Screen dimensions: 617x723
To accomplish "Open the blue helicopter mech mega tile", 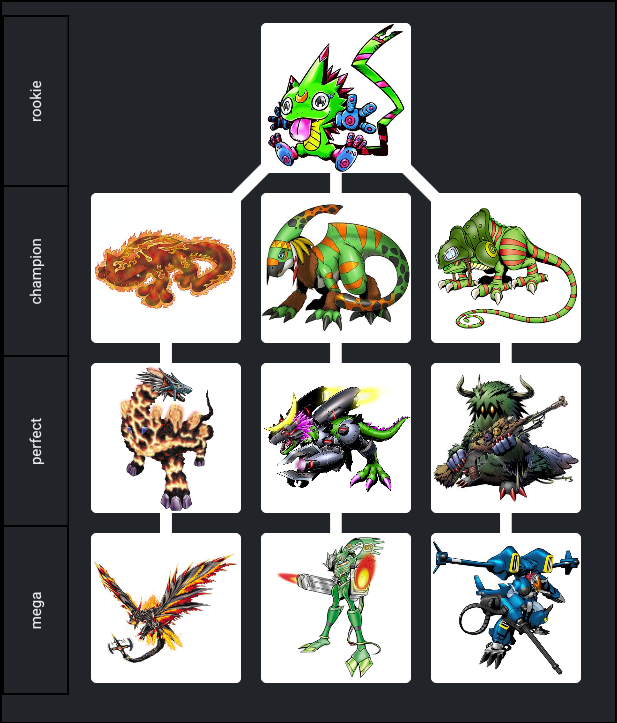I will (x=506, y=608).
